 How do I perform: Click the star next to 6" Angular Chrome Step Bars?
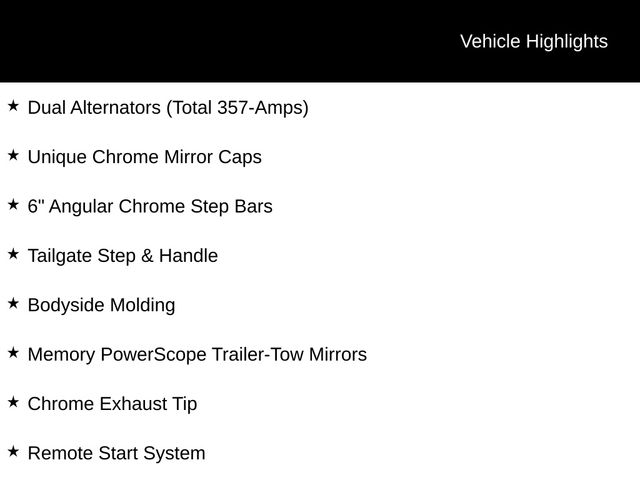(x=13, y=205)
